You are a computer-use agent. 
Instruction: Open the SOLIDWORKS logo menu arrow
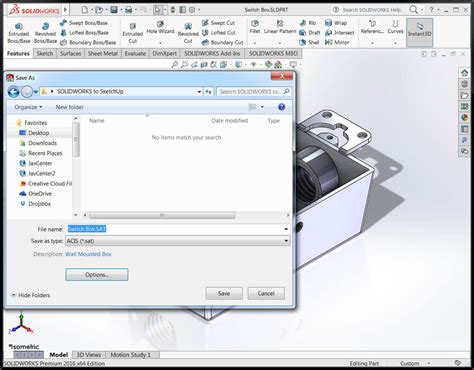pyautogui.click(x=65, y=10)
